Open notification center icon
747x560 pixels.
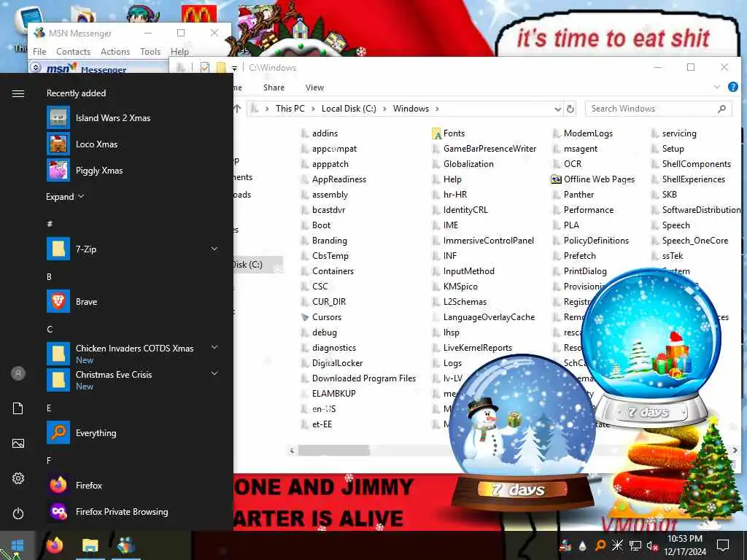point(723,545)
